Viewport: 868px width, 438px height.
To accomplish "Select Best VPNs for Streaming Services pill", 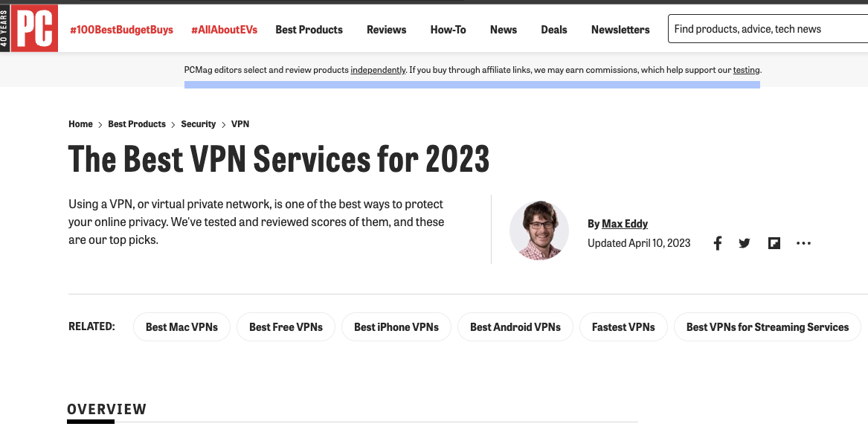I will coord(768,326).
